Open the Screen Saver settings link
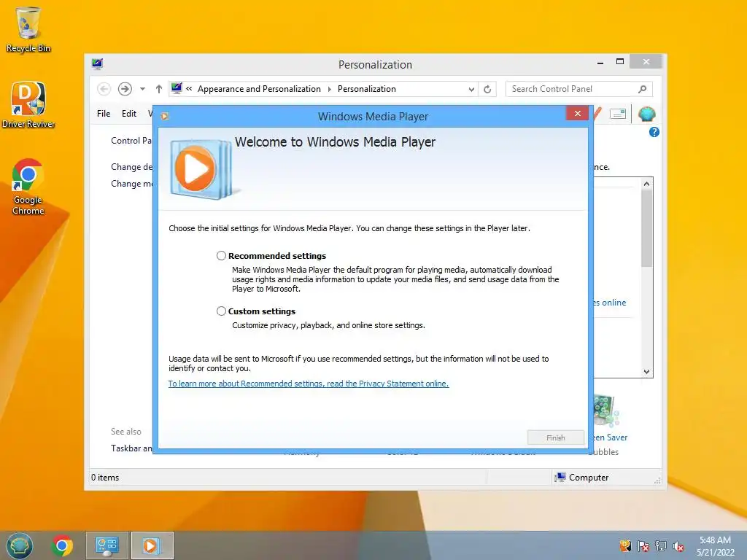 click(x=611, y=437)
